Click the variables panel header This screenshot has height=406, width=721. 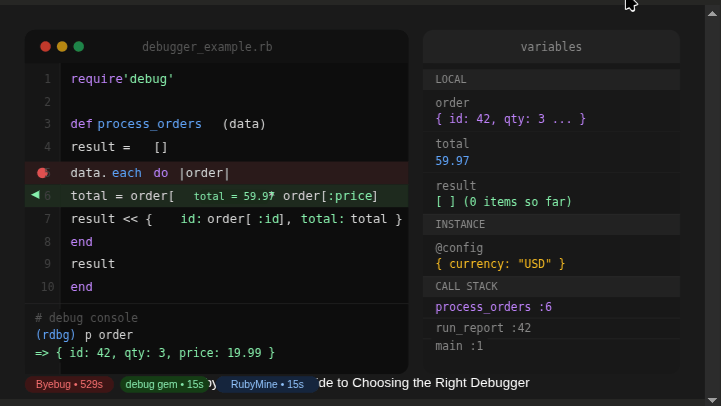coord(551,47)
